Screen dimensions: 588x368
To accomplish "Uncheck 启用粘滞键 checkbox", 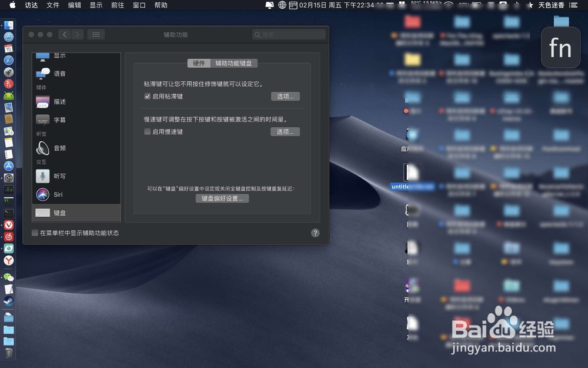I will tap(148, 97).
